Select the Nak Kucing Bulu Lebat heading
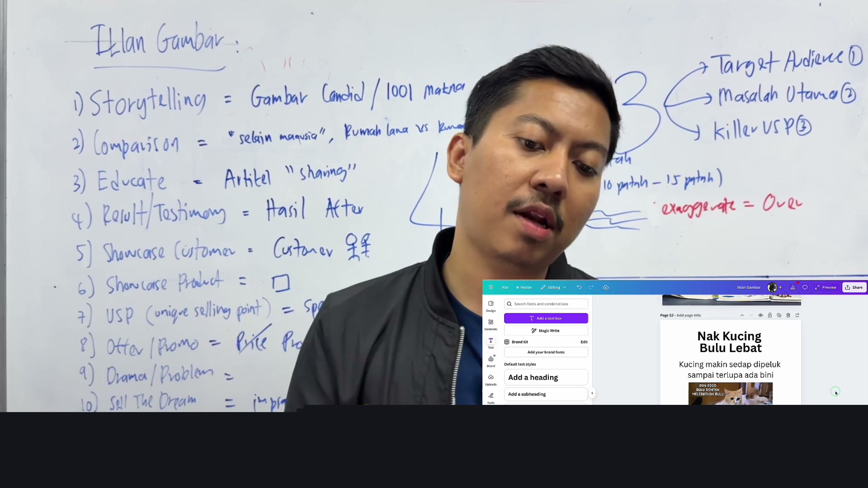Image resolution: width=868 pixels, height=488 pixels. (x=730, y=342)
